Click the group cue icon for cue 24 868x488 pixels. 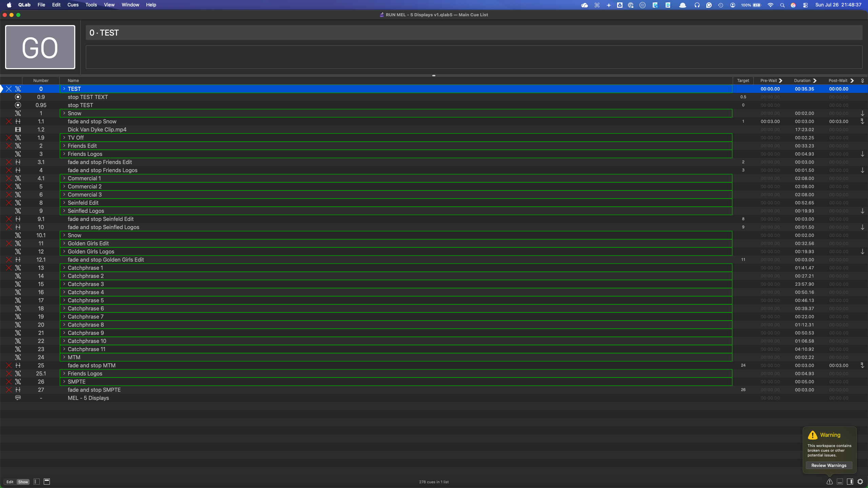click(18, 357)
